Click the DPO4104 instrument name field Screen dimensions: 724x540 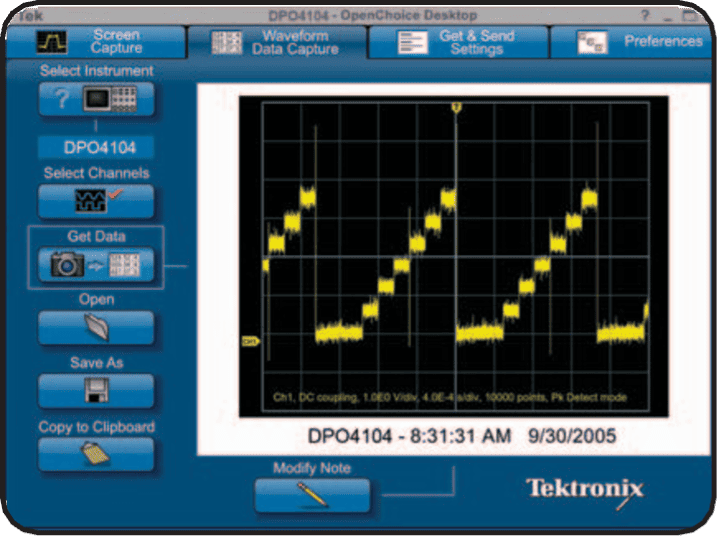click(x=96, y=147)
